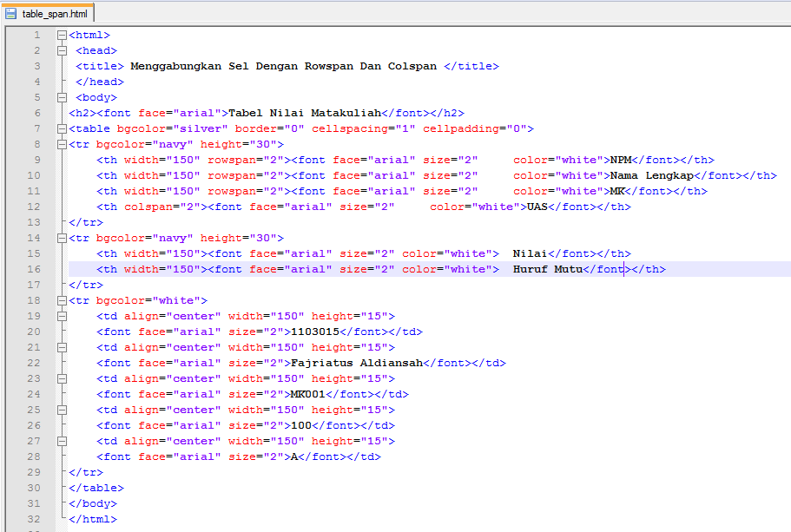The width and height of the screenshot is (791, 532).
Task: Collapse the <head> section fold
Action: (61, 50)
